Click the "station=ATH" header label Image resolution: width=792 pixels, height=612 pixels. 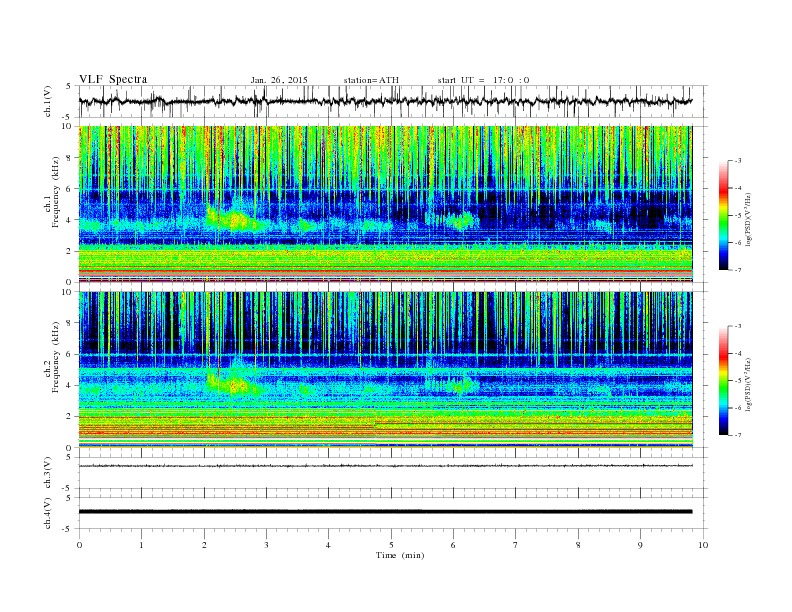(371, 80)
